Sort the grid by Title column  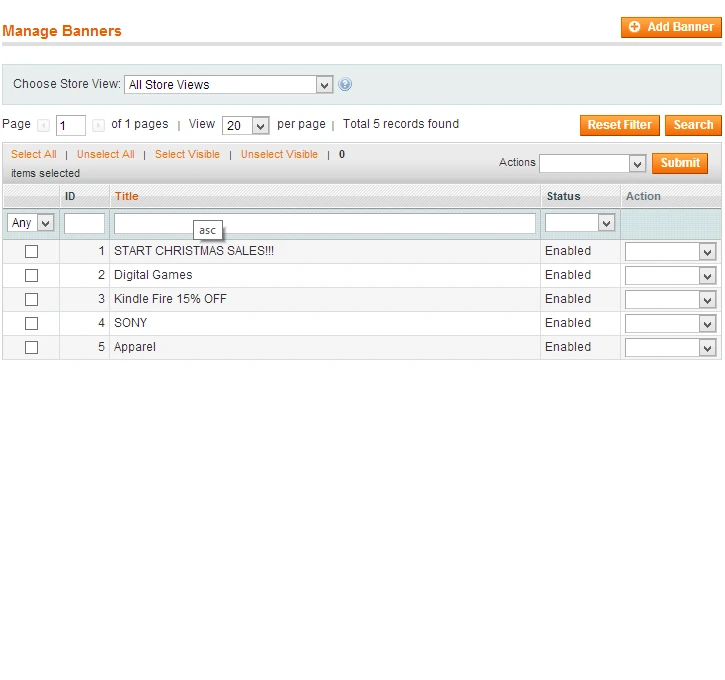tap(126, 196)
